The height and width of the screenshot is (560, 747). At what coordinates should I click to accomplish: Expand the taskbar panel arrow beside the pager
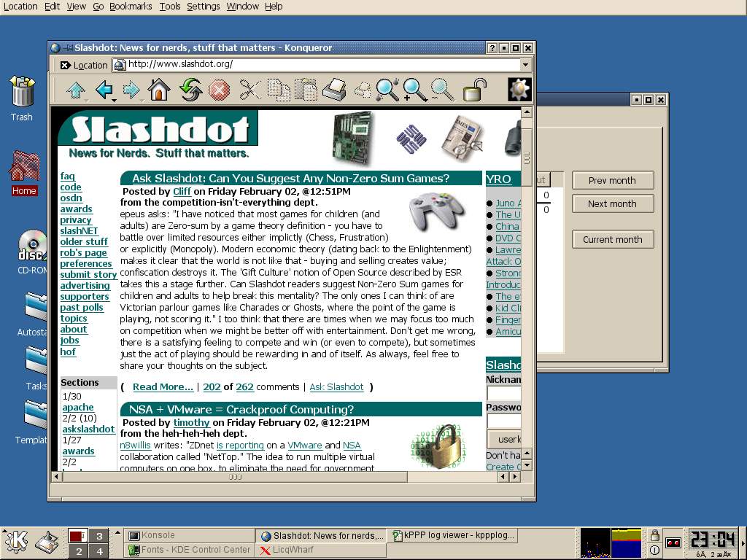click(x=117, y=532)
